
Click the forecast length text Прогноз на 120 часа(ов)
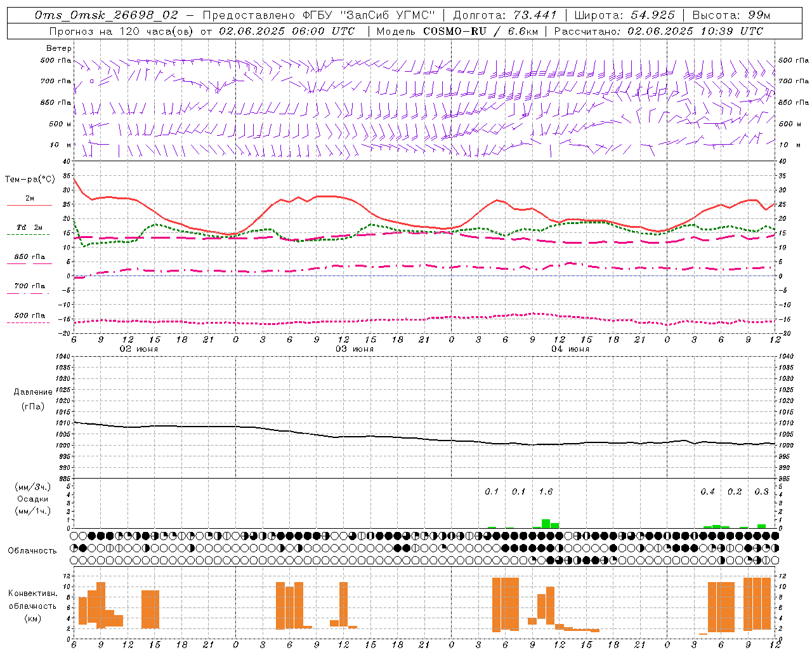pyautogui.click(x=122, y=31)
